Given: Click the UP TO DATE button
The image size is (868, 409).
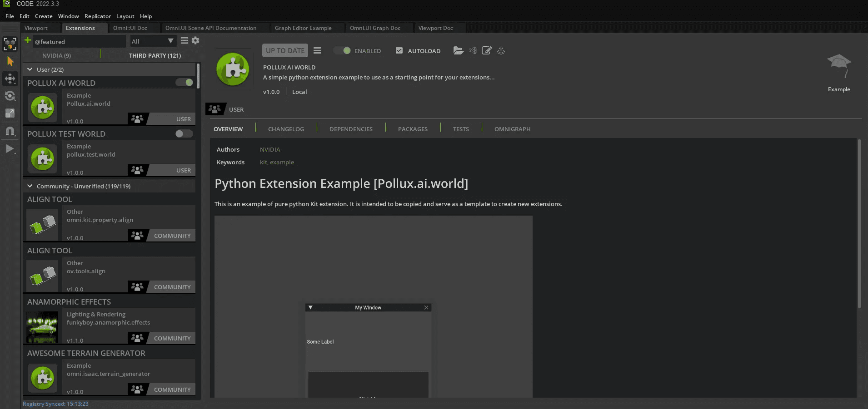Looking at the screenshot, I should point(285,50).
